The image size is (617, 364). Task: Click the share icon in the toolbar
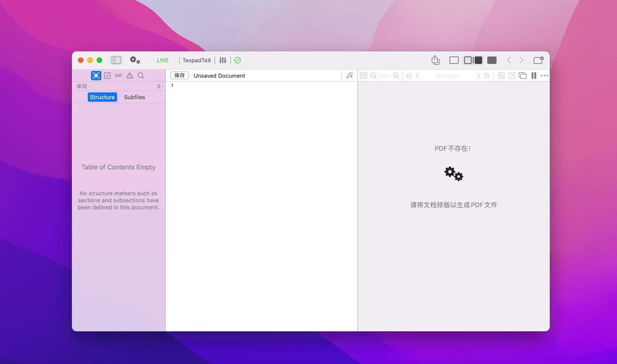coord(435,60)
